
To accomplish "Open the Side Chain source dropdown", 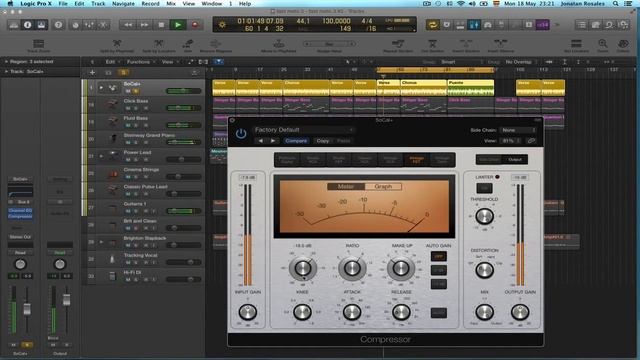I will coord(518,130).
